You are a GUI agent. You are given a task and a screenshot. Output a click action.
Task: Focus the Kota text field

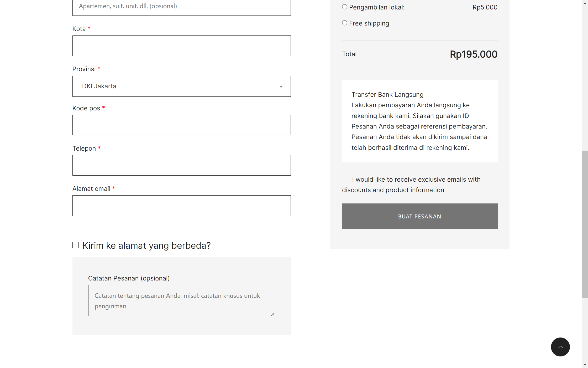181,46
